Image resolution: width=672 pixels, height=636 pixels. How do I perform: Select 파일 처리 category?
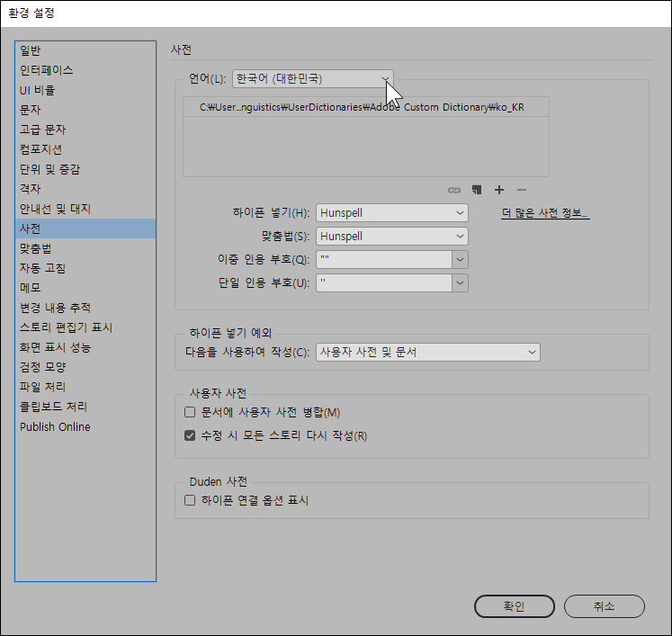pos(85,387)
